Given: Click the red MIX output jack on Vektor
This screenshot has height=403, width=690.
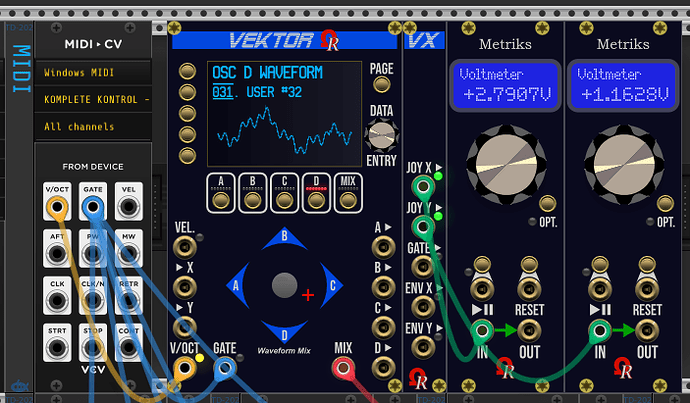Looking at the screenshot, I should tap(343, 368).
